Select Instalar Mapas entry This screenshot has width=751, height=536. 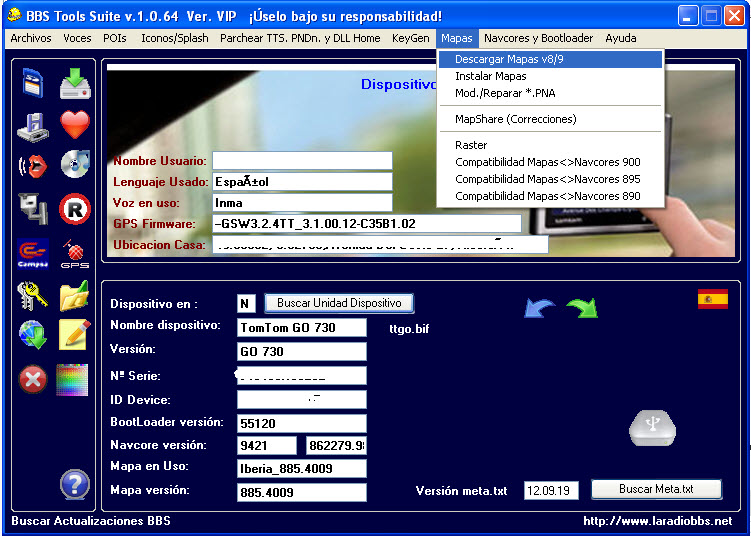pyautogui.click(x=550, y=76)
